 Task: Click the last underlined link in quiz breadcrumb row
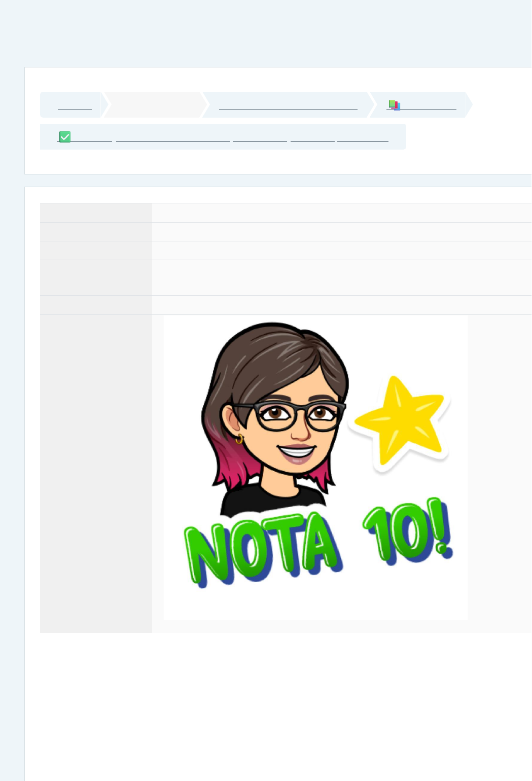[363, 137]
